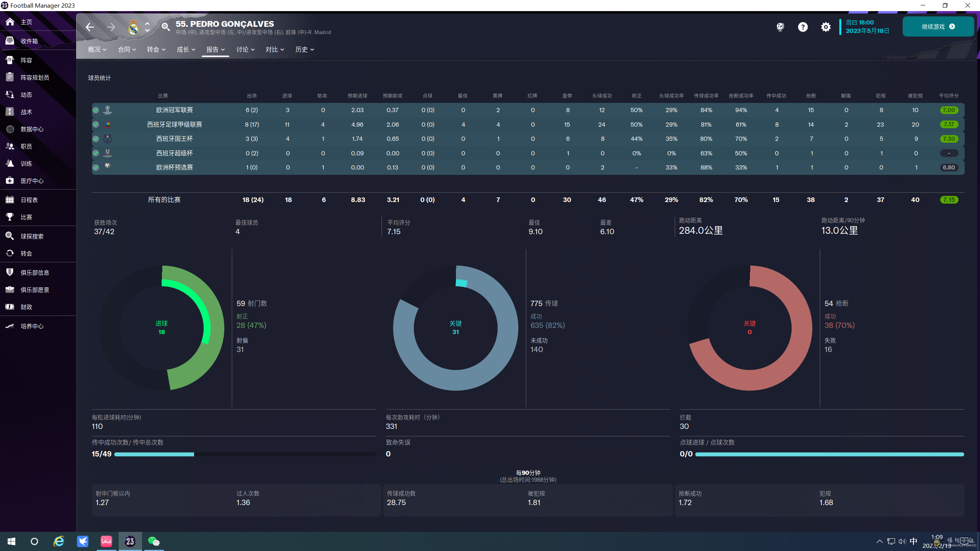Click the red 关键 0 tackles donut
This screenshot has width=980, height=551.
coord(750,328)
